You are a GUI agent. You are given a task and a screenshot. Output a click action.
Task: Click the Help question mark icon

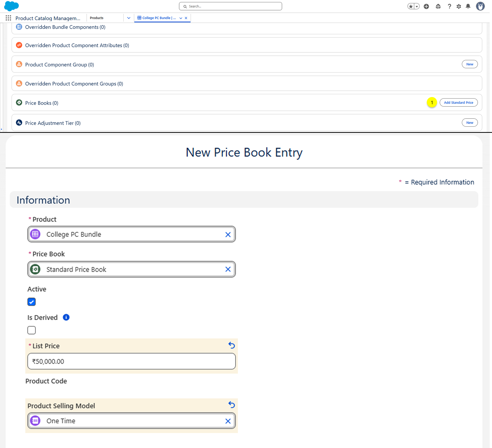tap(449, 6)
